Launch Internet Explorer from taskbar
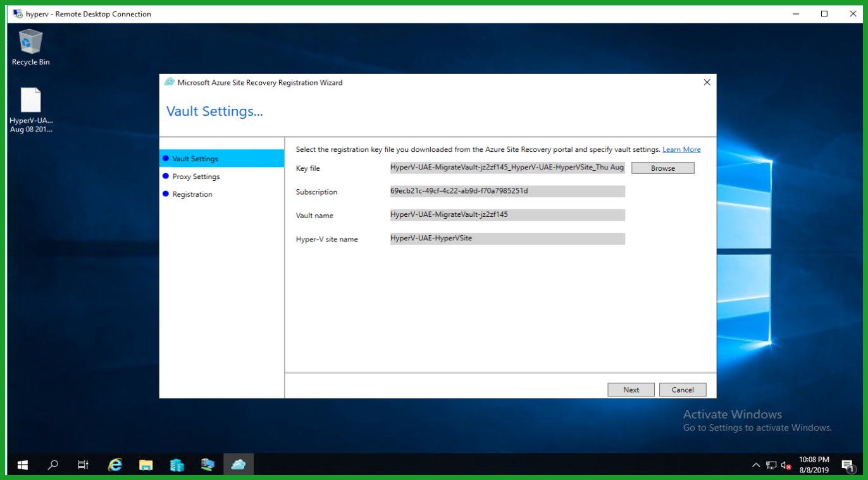The width and height of the screenshot is (868, 480). (115, 465)
